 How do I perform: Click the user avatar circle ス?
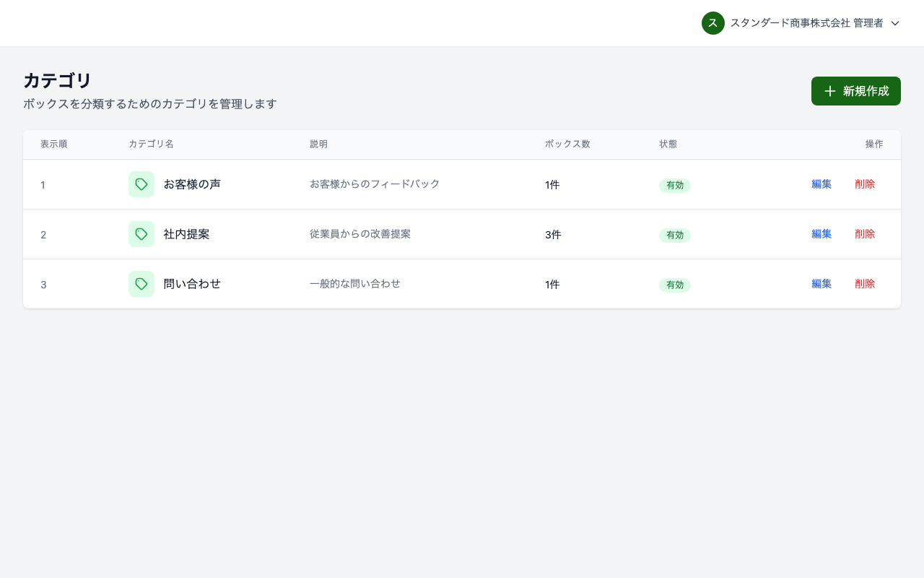(x=712, y=23)
